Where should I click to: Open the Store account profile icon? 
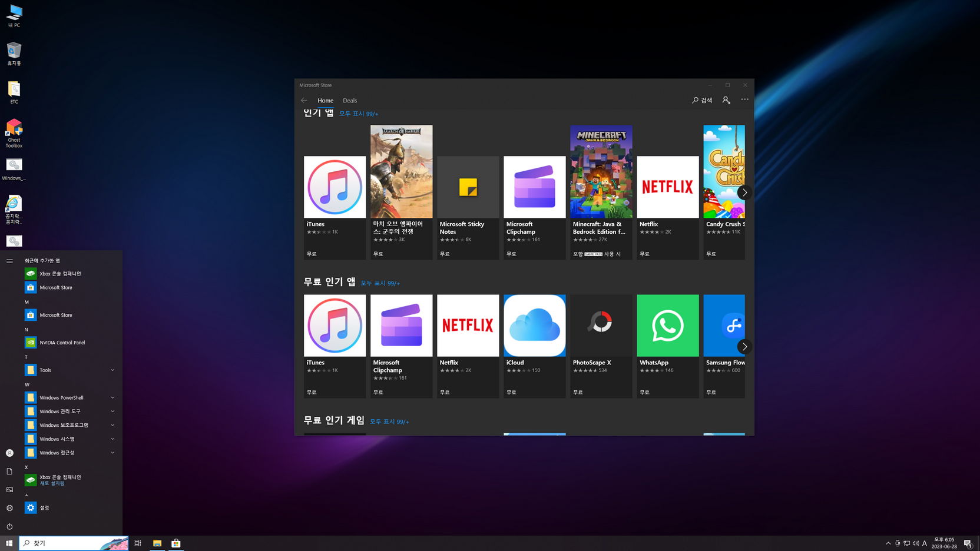[x=726, y=100]
